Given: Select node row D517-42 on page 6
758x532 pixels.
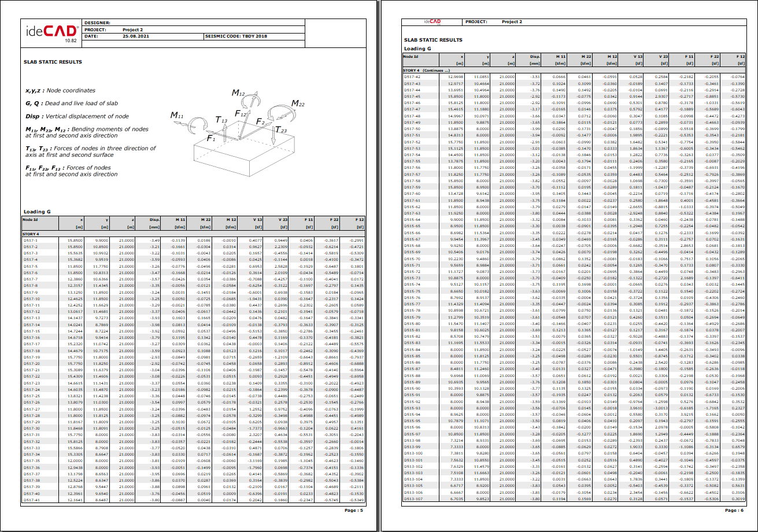Looking at the screenshot, I should tap(575, 76).
